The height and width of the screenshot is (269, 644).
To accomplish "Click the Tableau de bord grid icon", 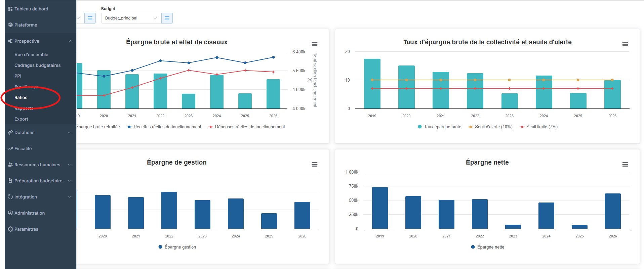I will pyautogui.click(x=10, y=9).
